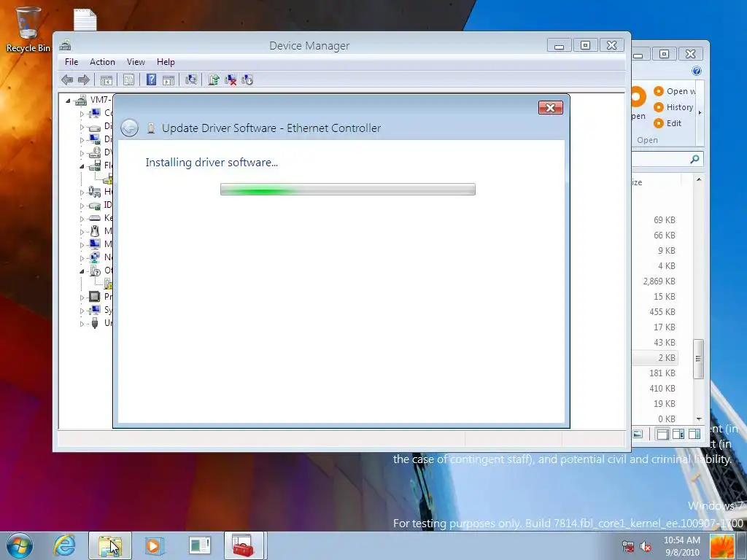Viewport: 747px width, 560px height.
Task: Click the search magnifier in Explorer window
Action: pyautogui.click(x=694, y=159)
